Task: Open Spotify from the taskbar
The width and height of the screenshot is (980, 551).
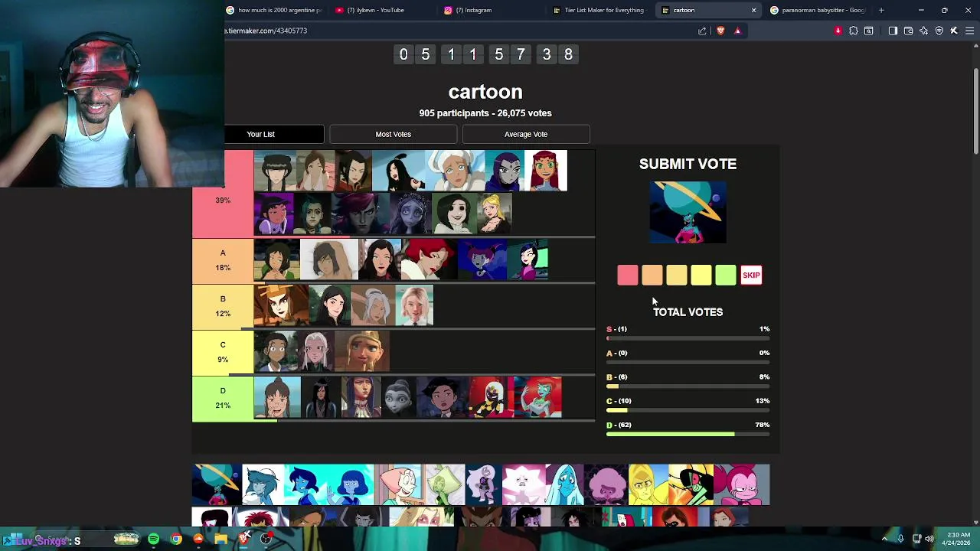Action: [x=154, y=540]
